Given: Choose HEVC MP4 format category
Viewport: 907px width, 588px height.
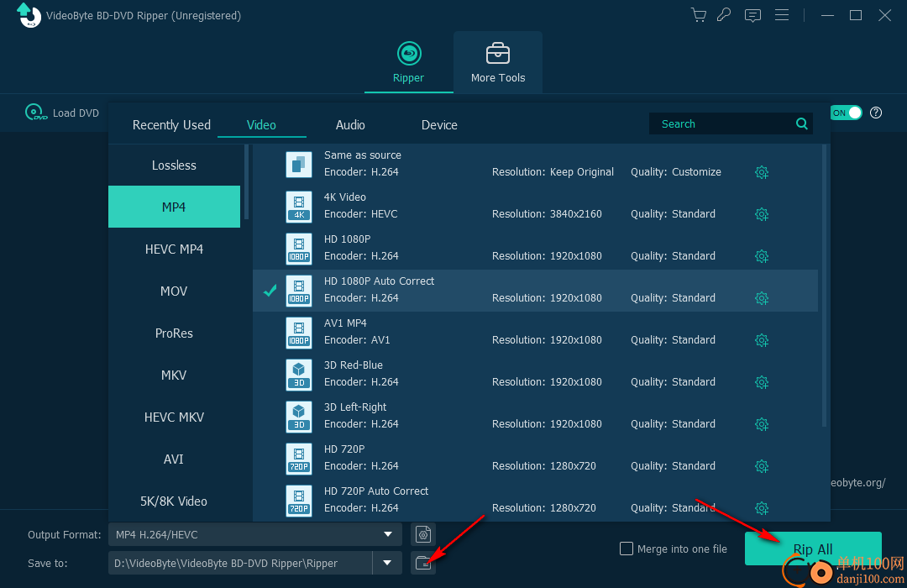Looking at the screenshot, I should click(174, 249).
